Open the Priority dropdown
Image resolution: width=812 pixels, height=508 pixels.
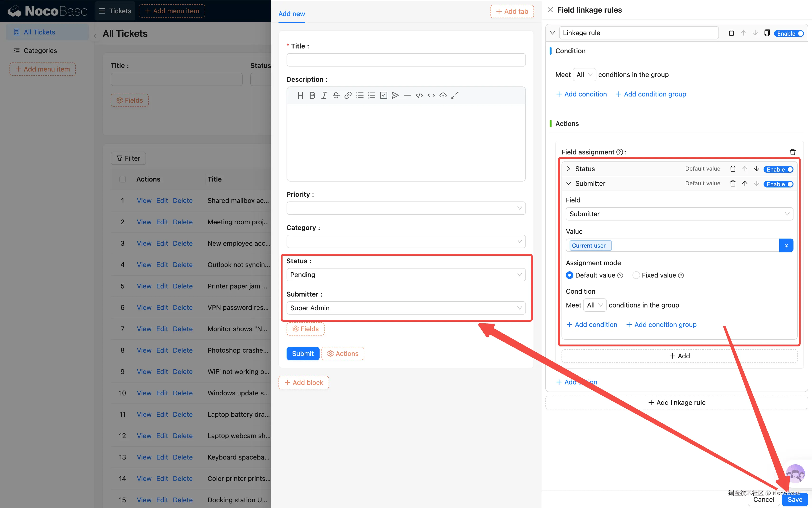[x=406, y=208]
